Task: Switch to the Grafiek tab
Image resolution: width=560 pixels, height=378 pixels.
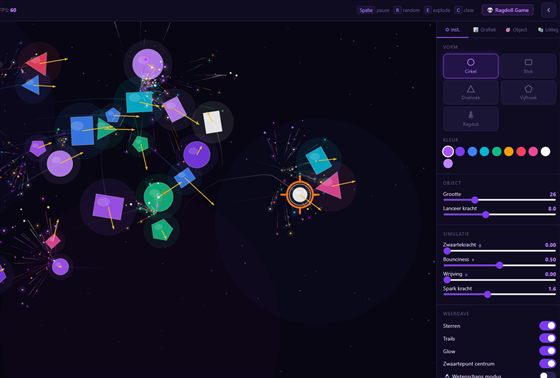Action: pyautogui.click(x=484, y=30)
